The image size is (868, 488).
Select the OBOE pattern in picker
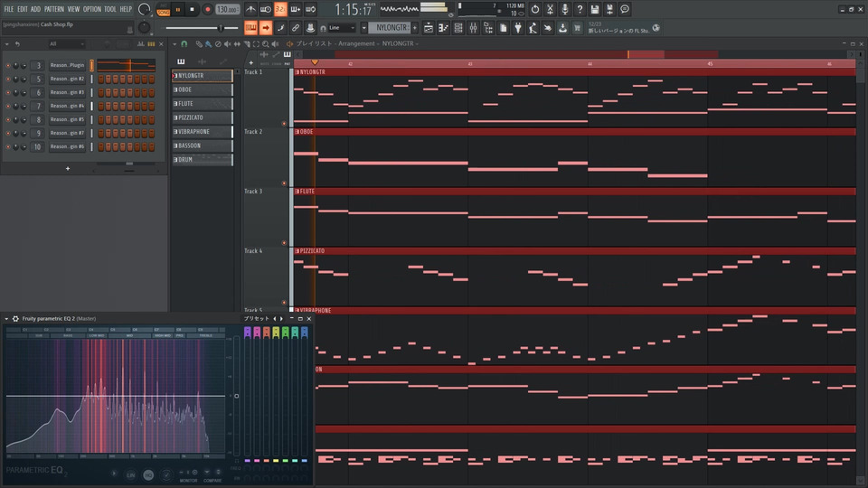tap(203, 89)
